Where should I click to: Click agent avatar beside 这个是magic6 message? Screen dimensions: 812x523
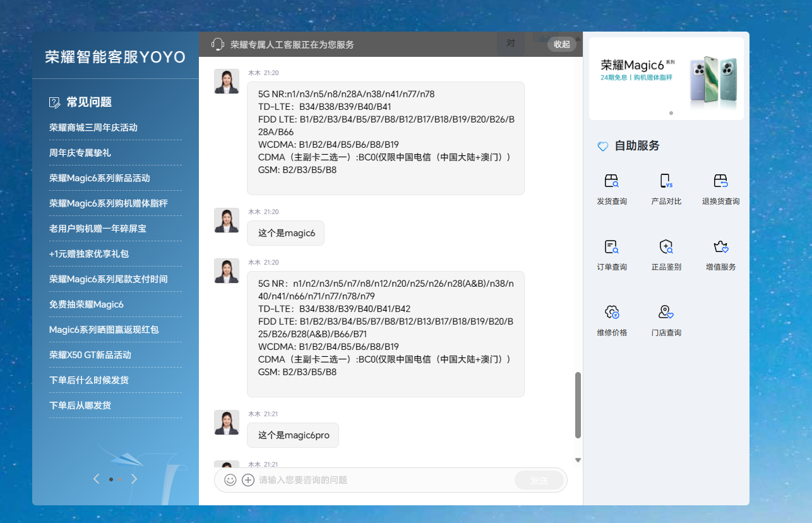[227, 220]
